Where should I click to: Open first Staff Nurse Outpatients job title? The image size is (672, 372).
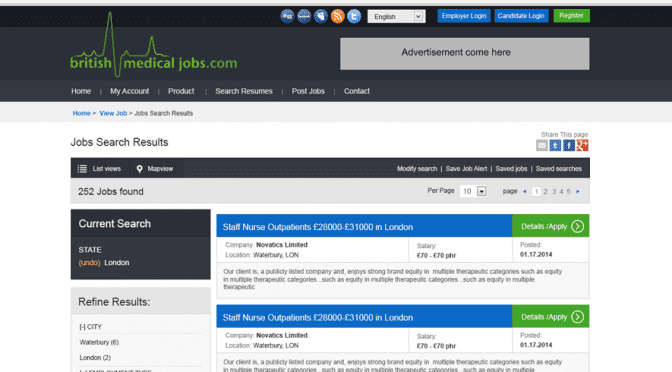318,227
